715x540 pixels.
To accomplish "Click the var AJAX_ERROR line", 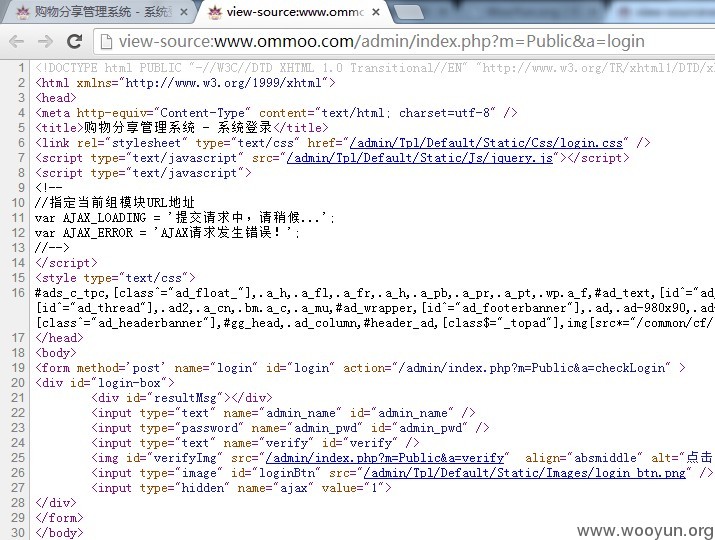I will coord(167,233).
